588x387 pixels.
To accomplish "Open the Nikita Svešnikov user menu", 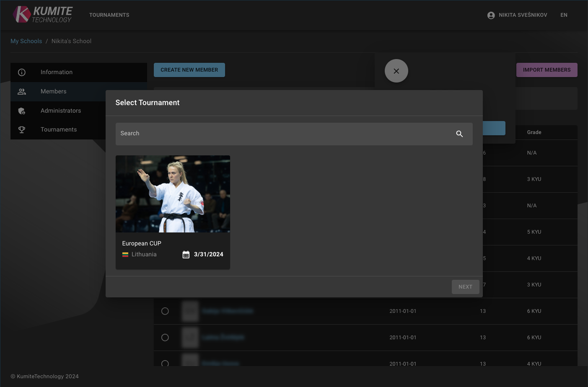I will click(523, 15).
